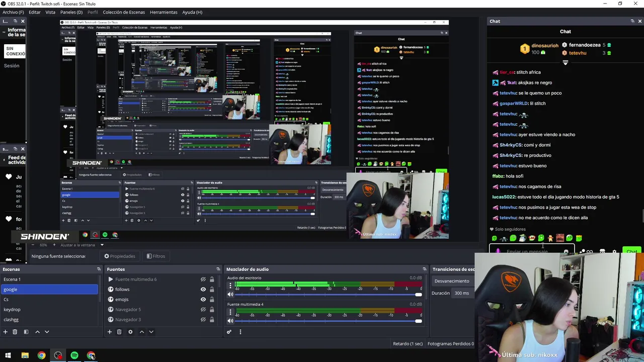Open the Paneles (D) menu
644x362 pixels.
pyautogui.click(x=71, y=12)
